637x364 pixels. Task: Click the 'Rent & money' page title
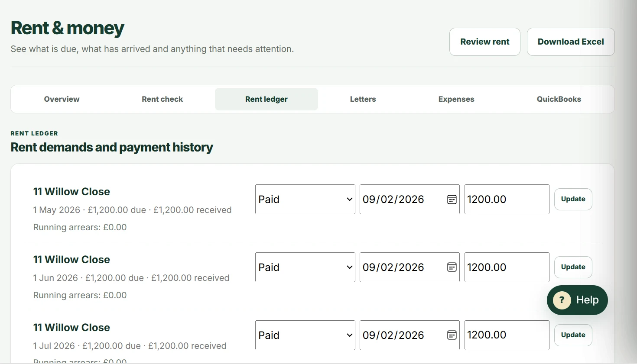click(x=67, y=28)
